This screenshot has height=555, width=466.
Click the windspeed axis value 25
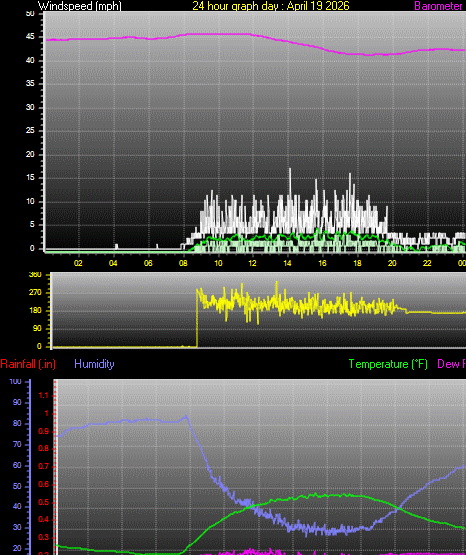30,131
